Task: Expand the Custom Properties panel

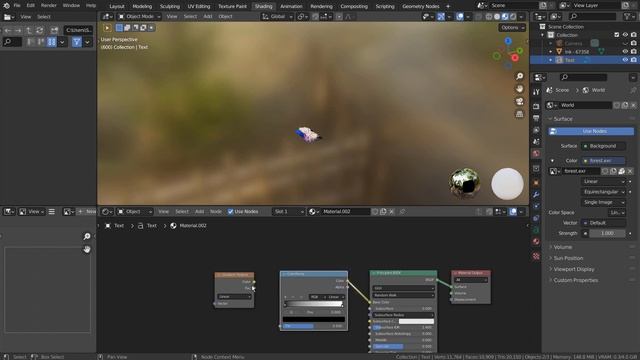Action: pyautogui.click(x=576, y=280)
